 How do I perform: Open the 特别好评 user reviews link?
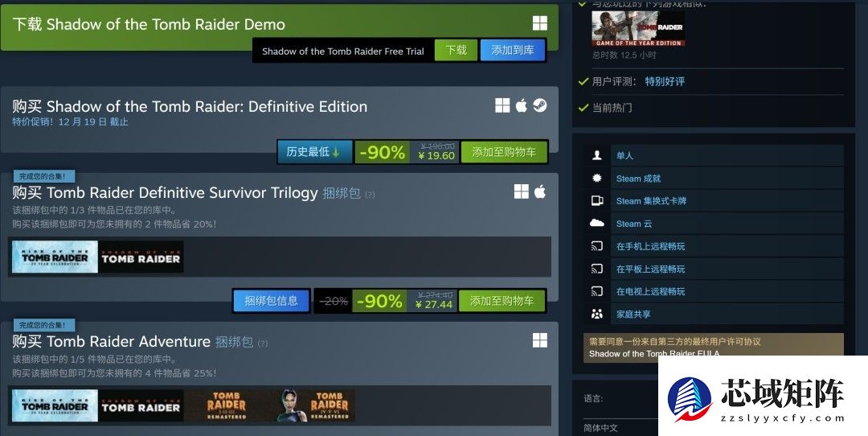click(665, 81)
